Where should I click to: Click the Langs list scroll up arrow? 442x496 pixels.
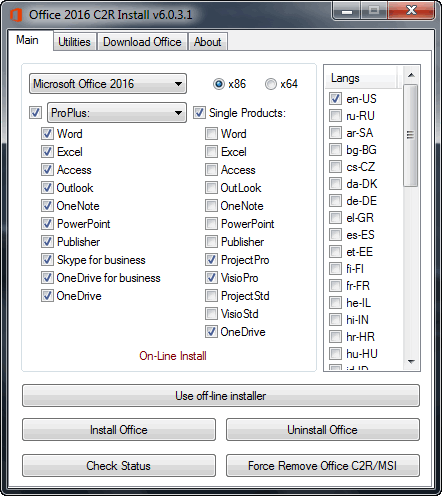411,75
